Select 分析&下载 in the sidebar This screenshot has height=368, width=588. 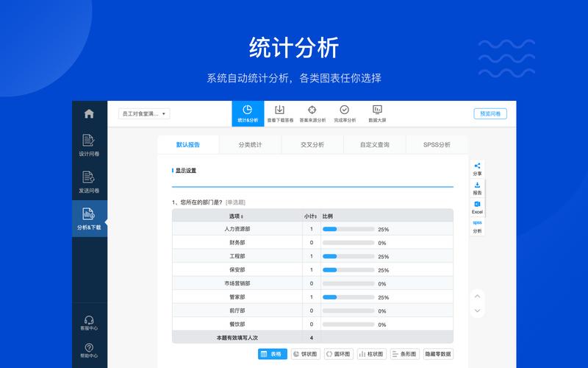(89, 219)
